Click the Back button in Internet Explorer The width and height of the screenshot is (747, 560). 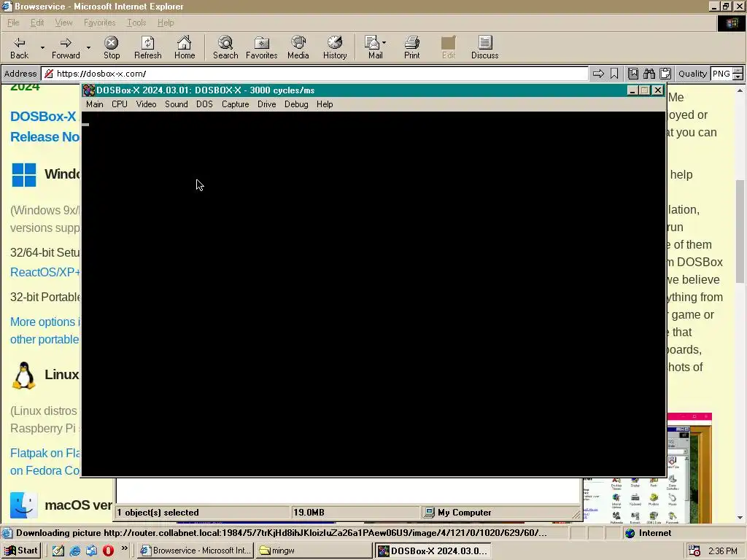click(x=20, y=47)
